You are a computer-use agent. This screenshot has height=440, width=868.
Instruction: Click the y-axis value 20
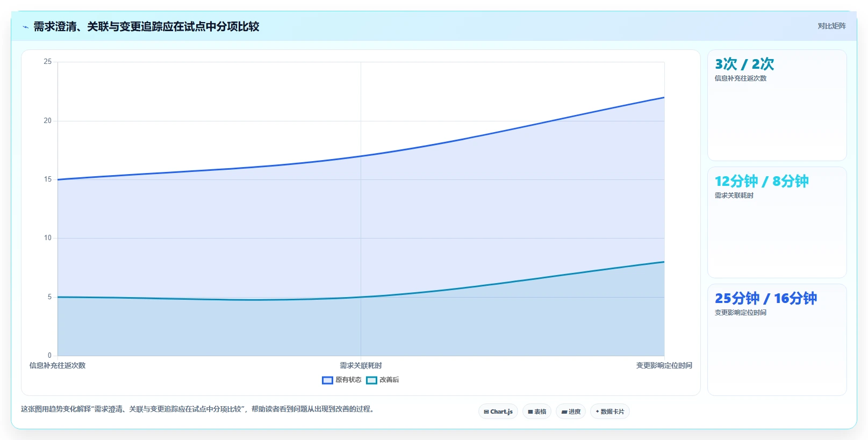[x=48, y=120]
